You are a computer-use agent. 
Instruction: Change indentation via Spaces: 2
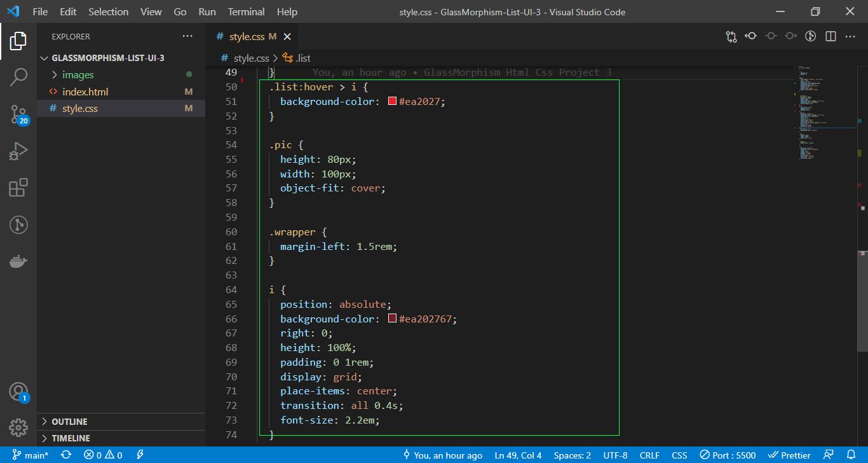pyautogui.click(x=572, y=455)
